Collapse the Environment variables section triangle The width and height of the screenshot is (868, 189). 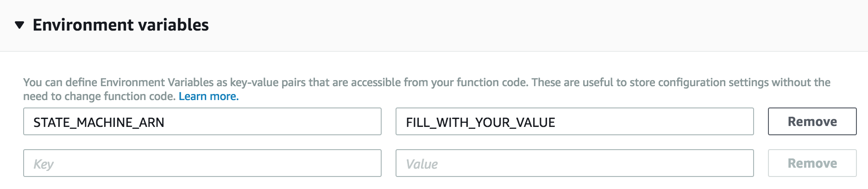click(19, 25)
